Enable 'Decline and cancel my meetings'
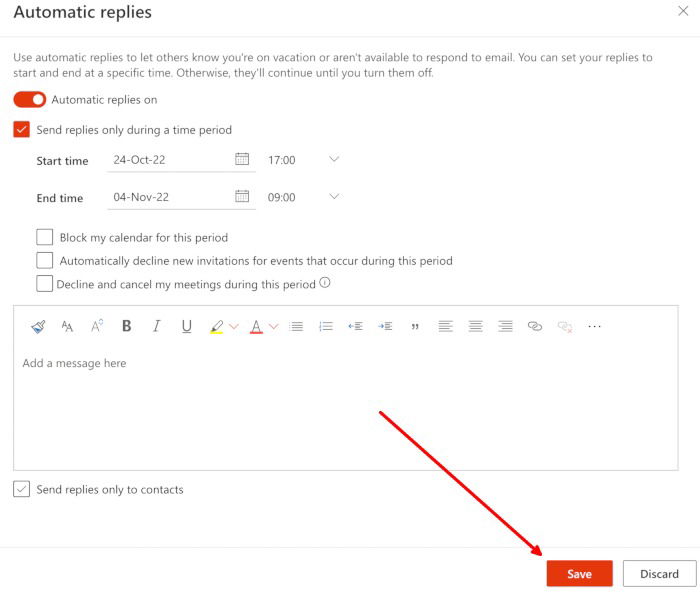 (45, 284)
